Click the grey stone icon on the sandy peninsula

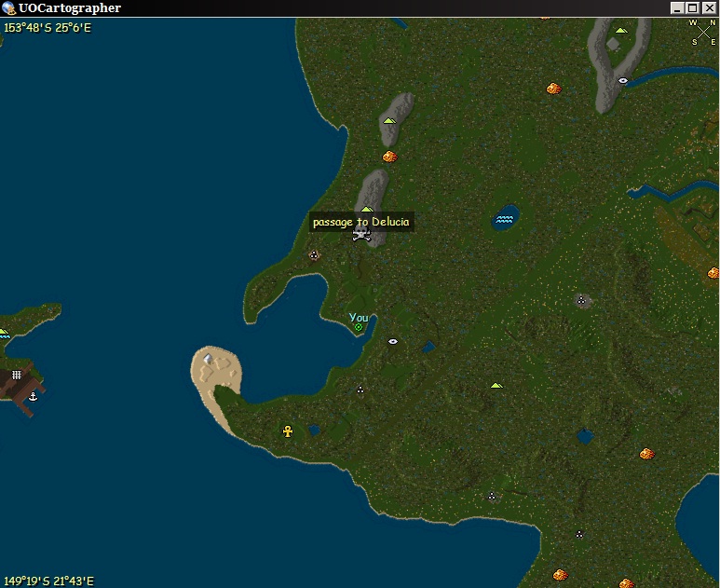point(208,359)
